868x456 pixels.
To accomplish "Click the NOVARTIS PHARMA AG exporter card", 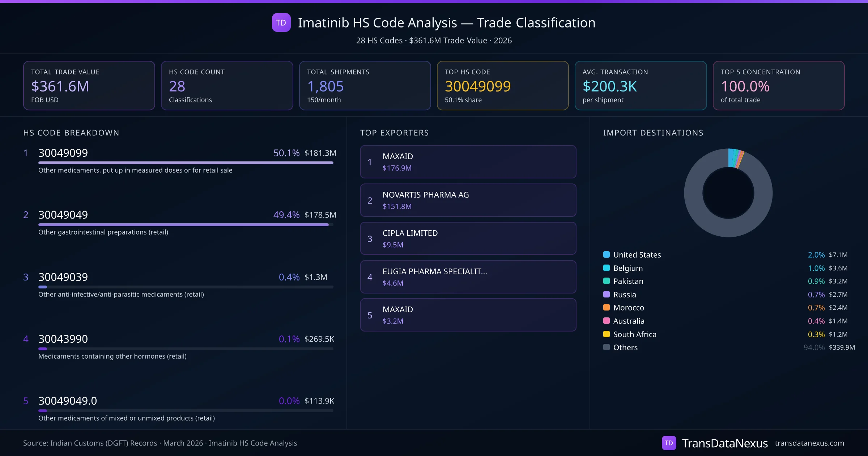I will [468, 200].
